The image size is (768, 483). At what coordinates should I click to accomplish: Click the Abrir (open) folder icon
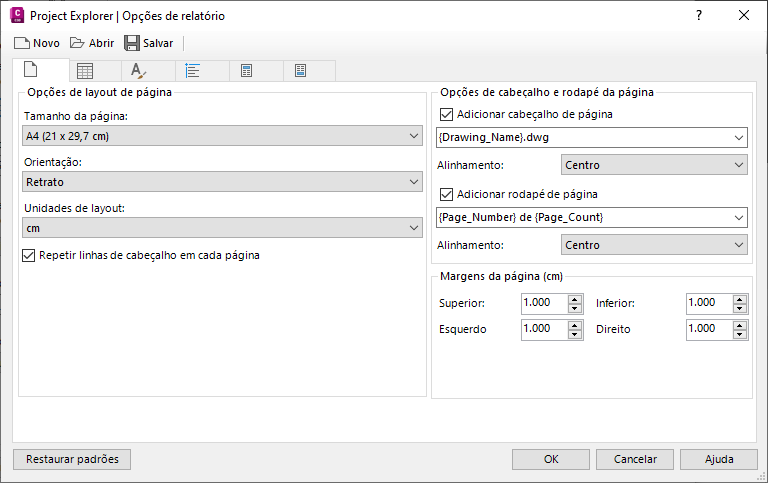point(77,43)
